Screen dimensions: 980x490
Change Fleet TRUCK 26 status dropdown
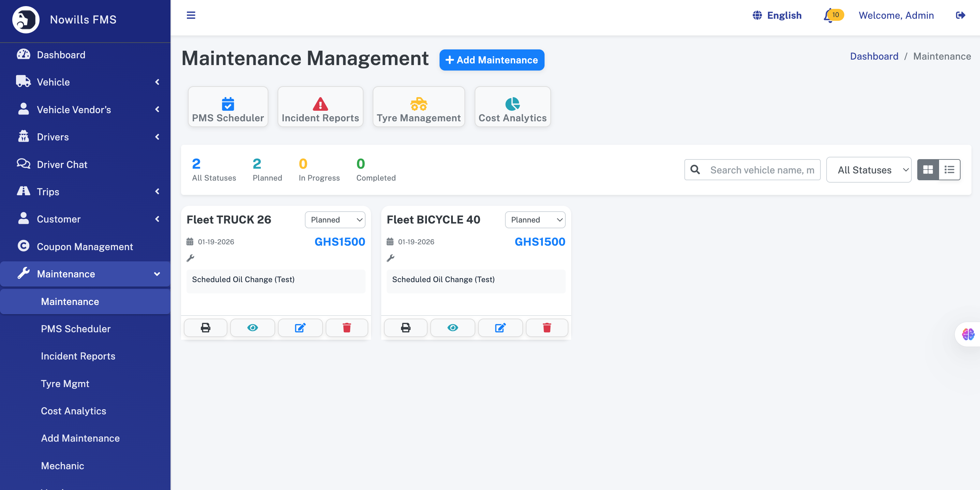[335, 220]
